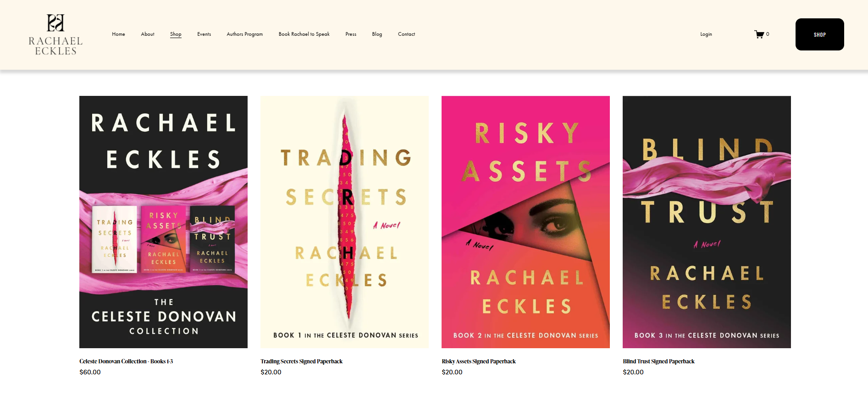Go to the Contact page

coord(406,34)
